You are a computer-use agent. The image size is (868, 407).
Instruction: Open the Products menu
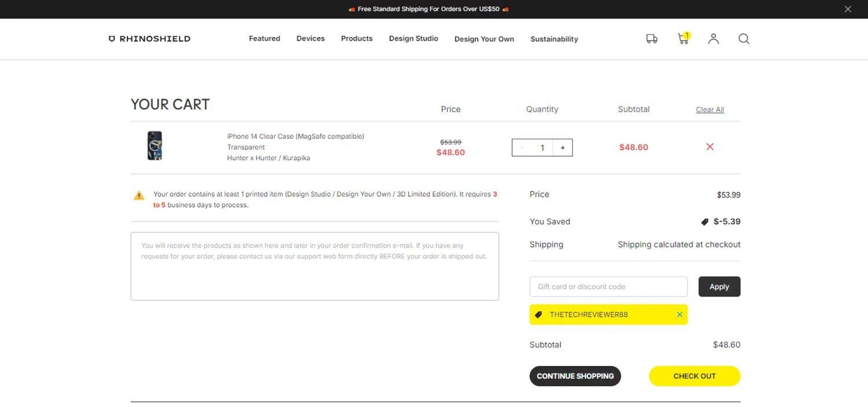356,39
